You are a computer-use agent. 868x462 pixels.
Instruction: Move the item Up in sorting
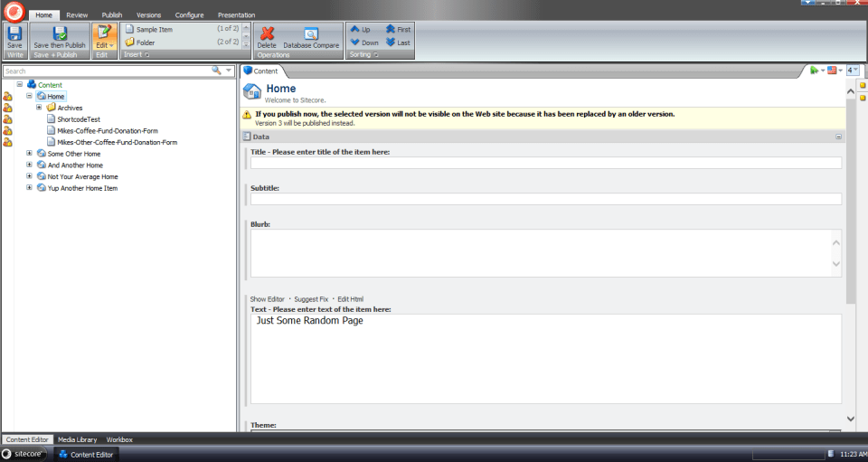pos(360,30)
